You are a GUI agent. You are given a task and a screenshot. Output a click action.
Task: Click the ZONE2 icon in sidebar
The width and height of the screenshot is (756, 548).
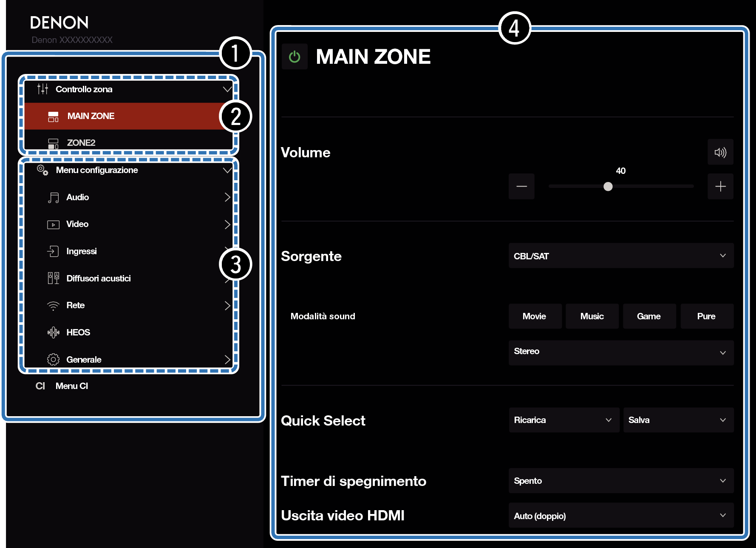pos(53,143)
